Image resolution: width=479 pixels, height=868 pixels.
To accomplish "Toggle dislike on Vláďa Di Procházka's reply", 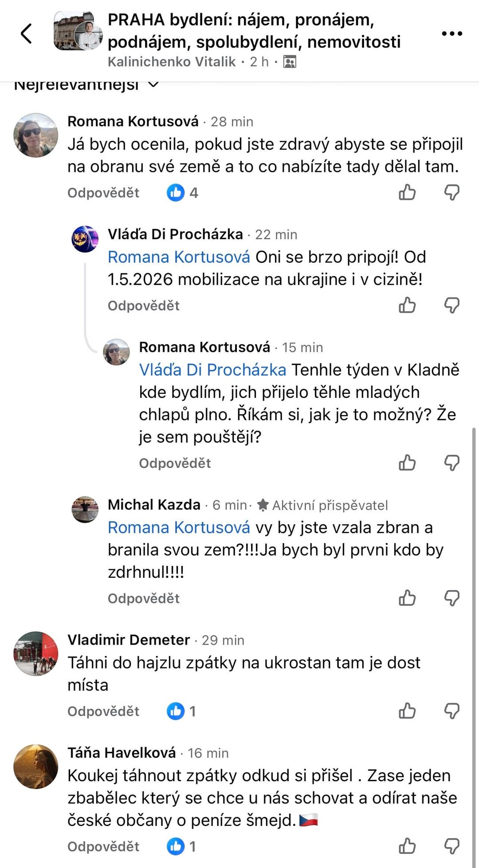I will tap(452, 306).
